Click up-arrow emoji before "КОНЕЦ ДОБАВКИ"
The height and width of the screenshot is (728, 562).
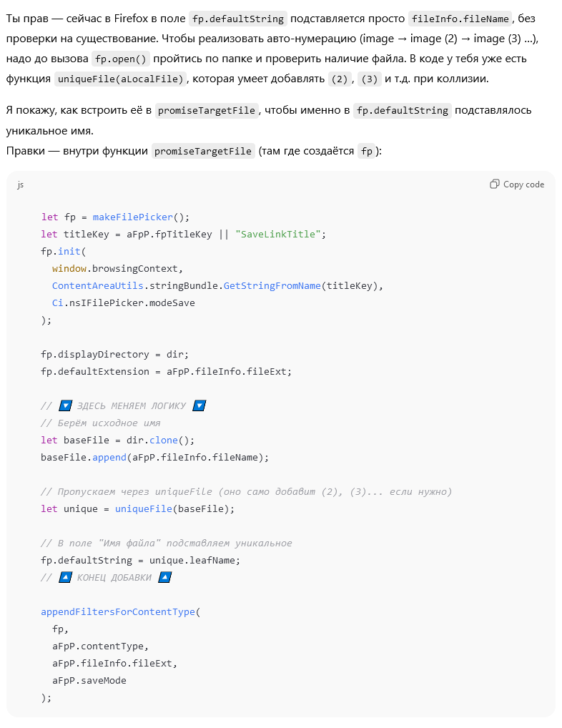click(66, 578)
